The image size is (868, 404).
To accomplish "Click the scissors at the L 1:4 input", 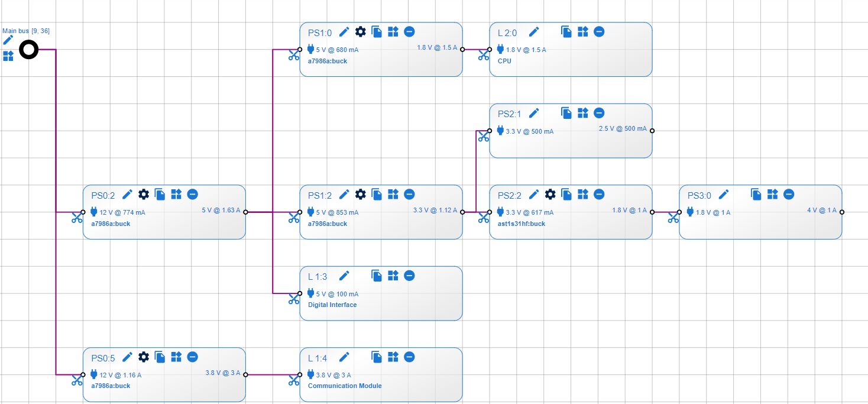I will [x=294, y=380].
